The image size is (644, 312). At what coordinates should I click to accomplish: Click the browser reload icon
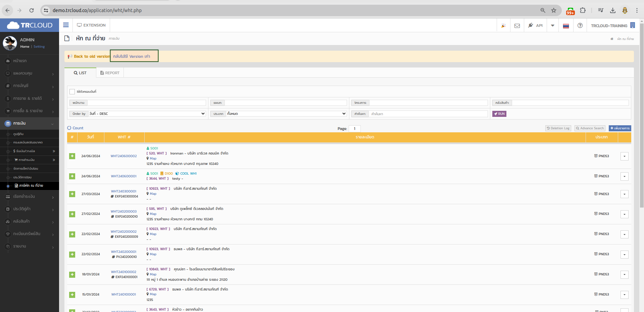[x=32, y=10]
